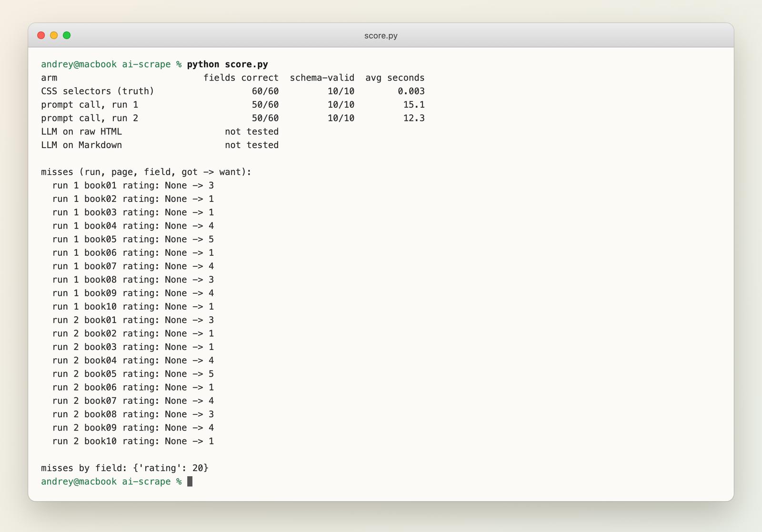Click the 'arm' column header

point(49,78)
